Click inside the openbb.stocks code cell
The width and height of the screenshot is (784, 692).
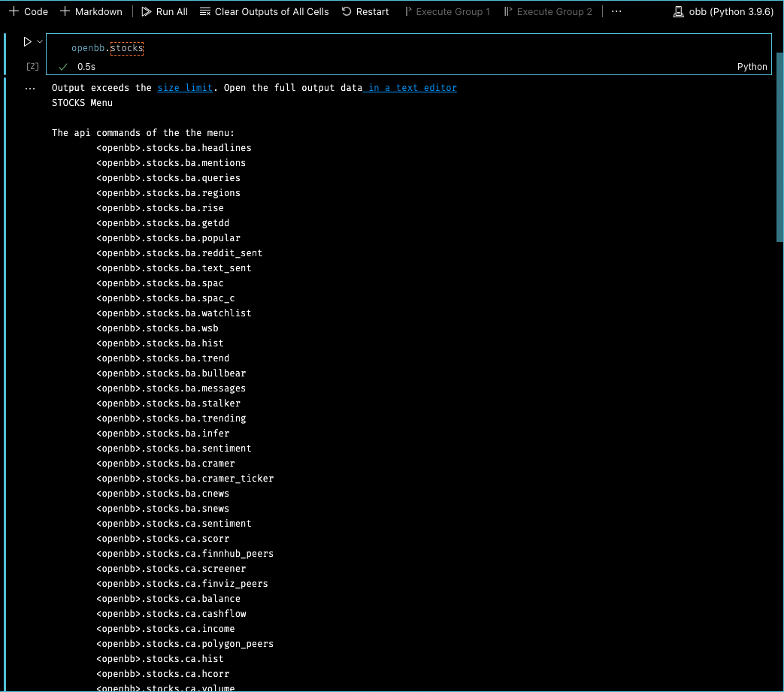coord(408,48)
